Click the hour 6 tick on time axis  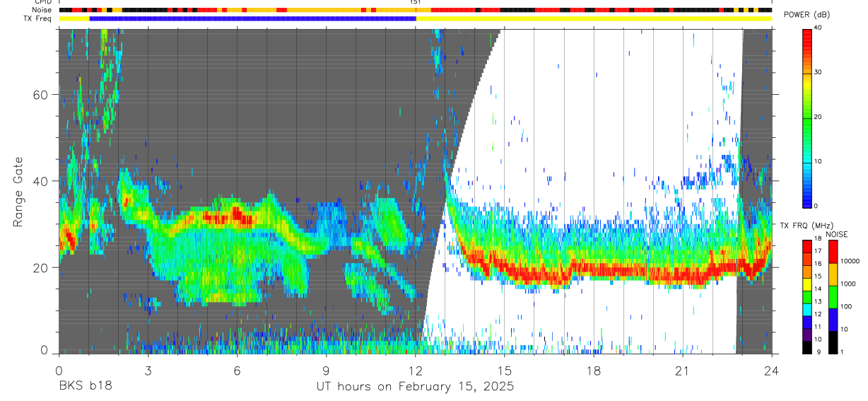tap(237, 370)
